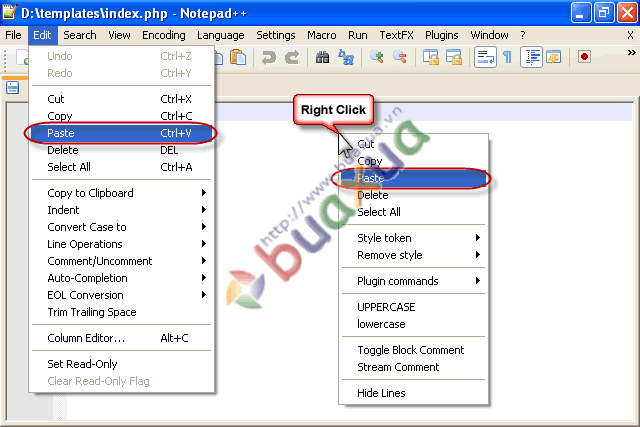The width and height of the screenshot is (640, 427).
Task: Open the ? help menu
Action: click(x=523, y=35)
